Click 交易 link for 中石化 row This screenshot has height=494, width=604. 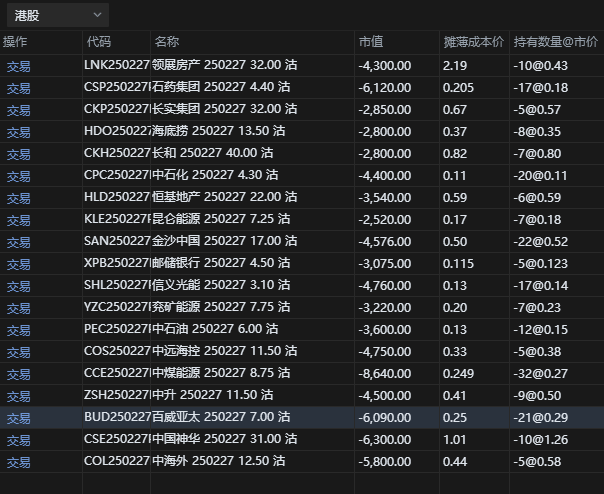point(18,176)
